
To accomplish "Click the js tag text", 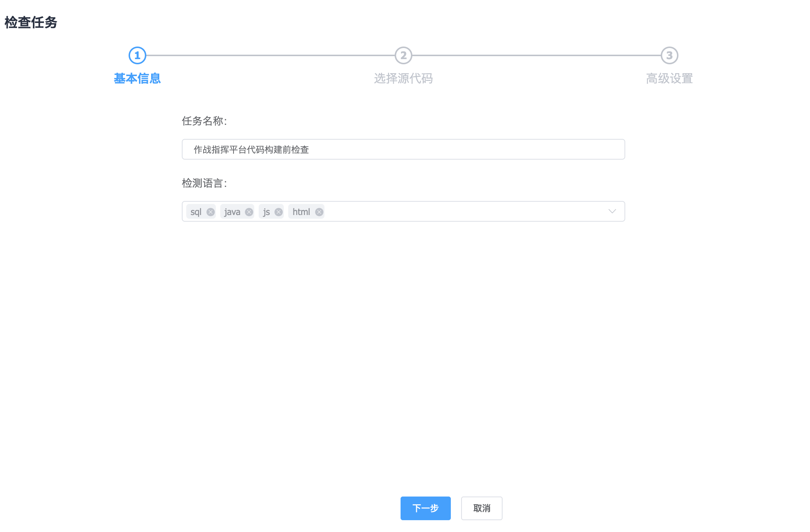I will (266, 212).
